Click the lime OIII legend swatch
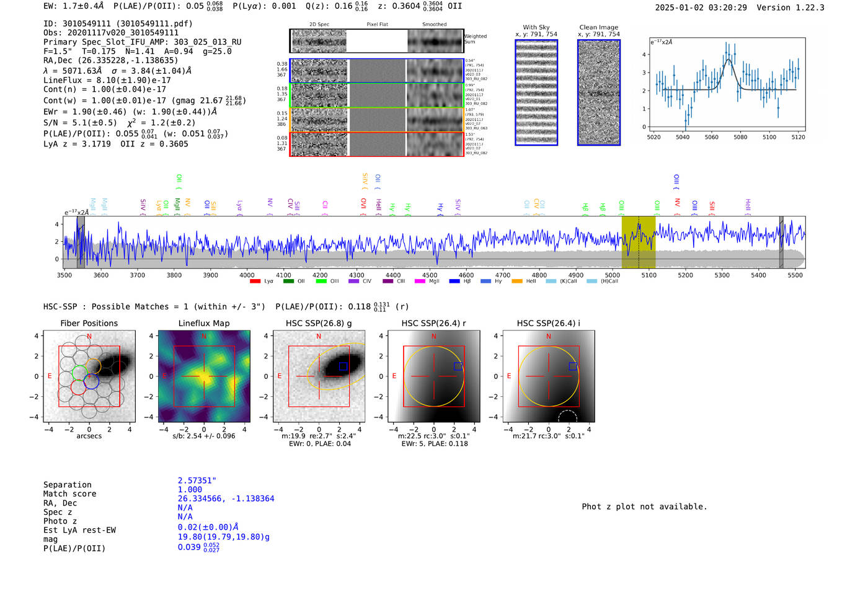 pos(321,282)
